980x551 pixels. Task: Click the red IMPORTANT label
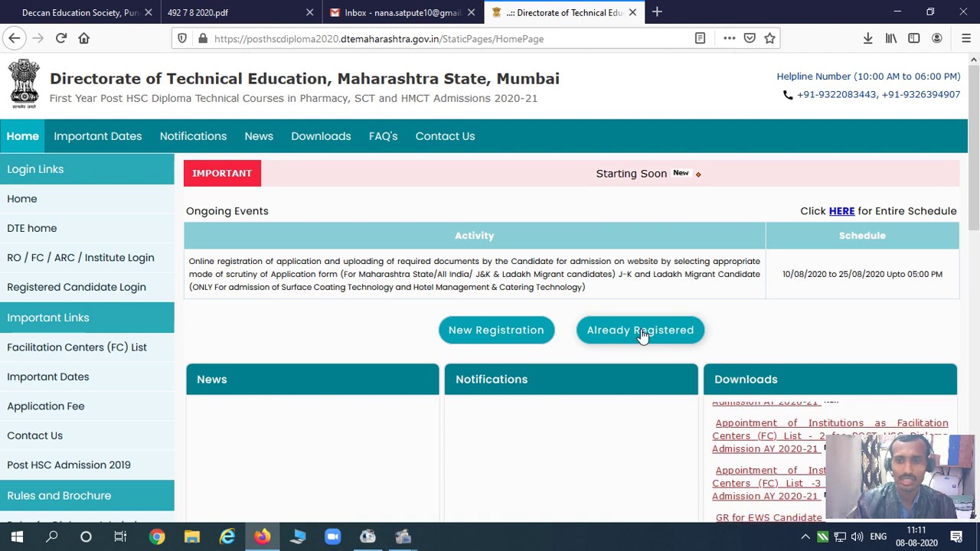click(222, 173)
